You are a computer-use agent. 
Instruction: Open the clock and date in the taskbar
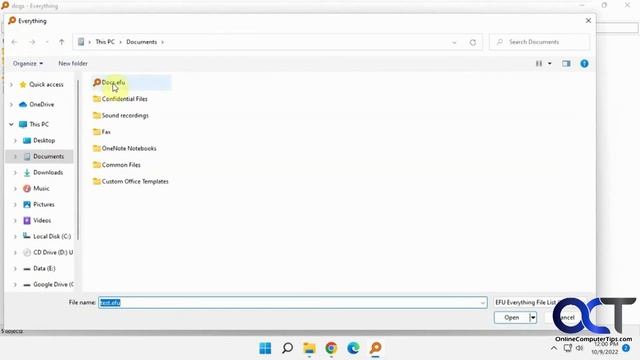(x=604, y=348)
